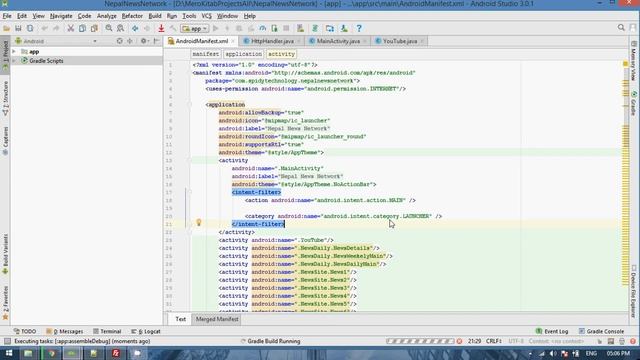The height and width of the screenshot is (360, 640).
Task: Click the Find magnifier icon
Action: [x=109, y=28]
